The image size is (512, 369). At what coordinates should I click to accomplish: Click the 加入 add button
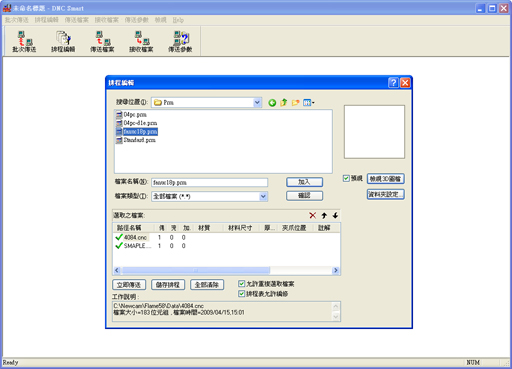point(304,182)
